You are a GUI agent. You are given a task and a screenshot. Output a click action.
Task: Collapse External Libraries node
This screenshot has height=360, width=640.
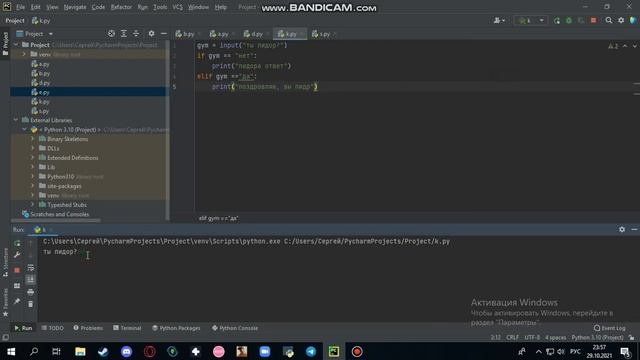click(x=16, y=120)
